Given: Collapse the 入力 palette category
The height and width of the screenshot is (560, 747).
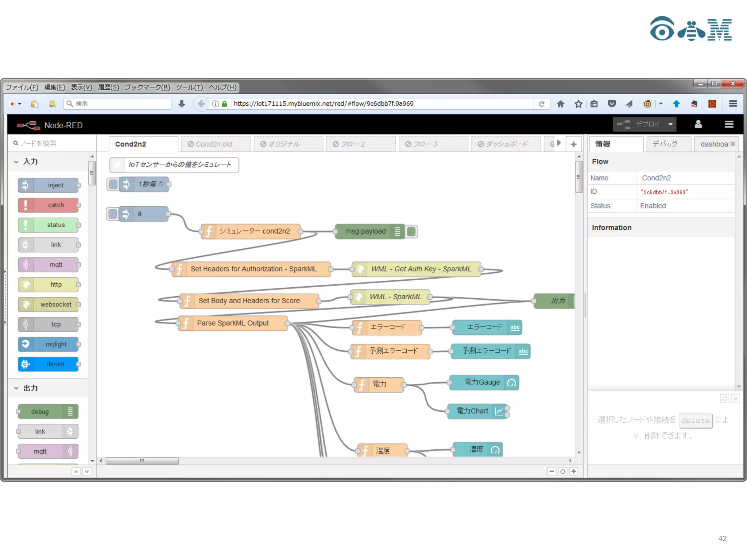Looking at the screenshot, I should coord(16,162).
